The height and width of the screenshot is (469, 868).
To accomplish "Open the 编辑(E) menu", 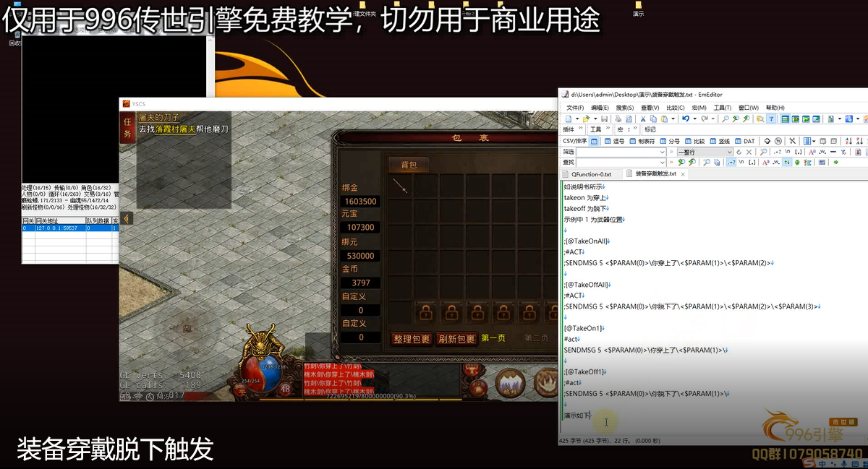I will tap(600, 108).
